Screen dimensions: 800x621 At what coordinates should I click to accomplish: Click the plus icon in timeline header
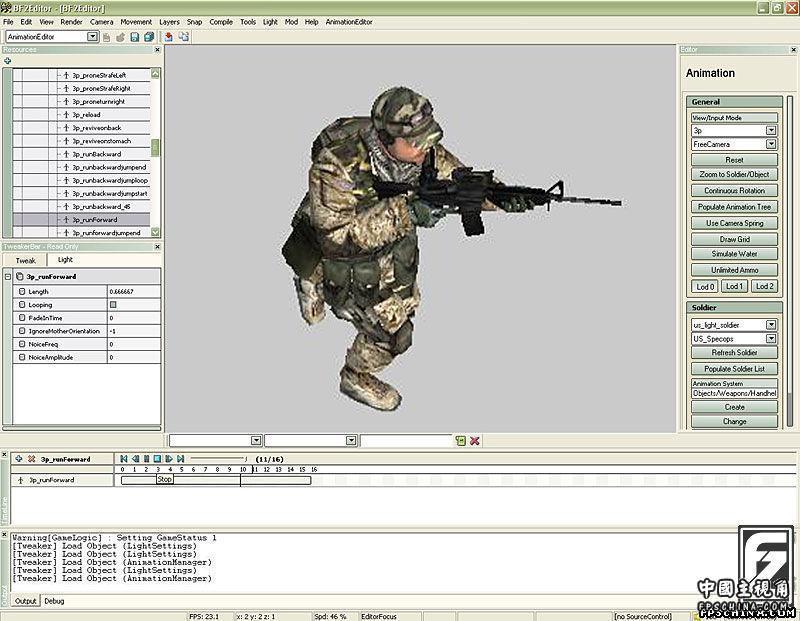point(19,459)
